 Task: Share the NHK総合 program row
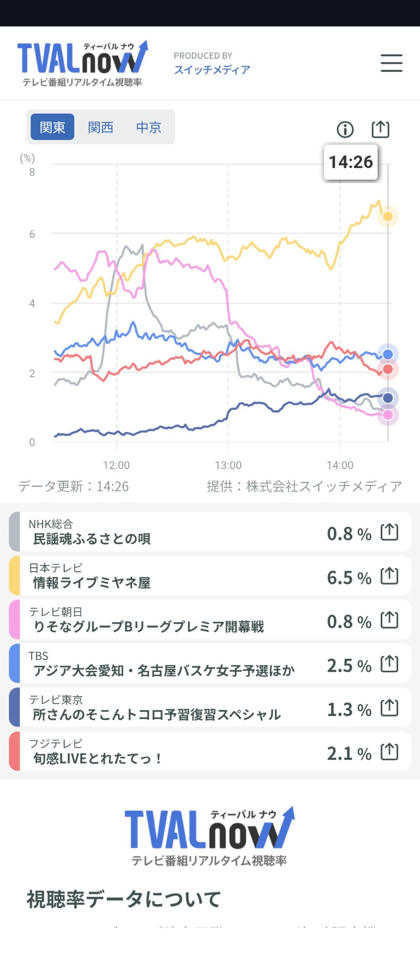click(x=389, y=532)
